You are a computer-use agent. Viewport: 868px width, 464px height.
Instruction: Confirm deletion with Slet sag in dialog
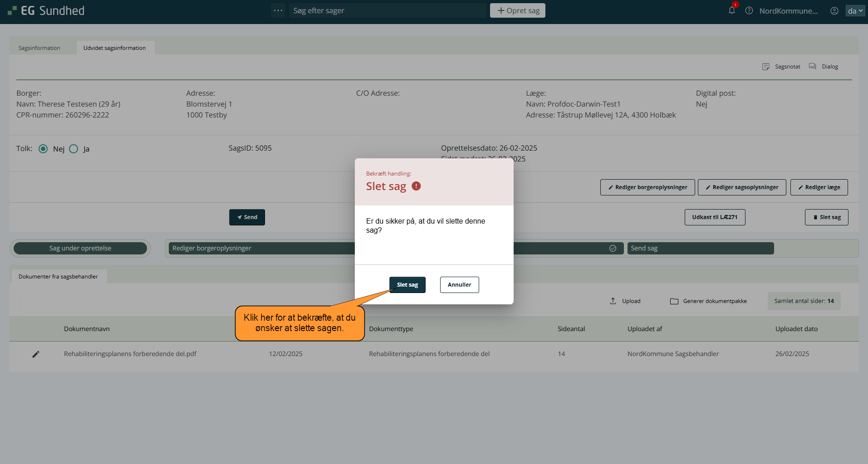tap(407, 285)
